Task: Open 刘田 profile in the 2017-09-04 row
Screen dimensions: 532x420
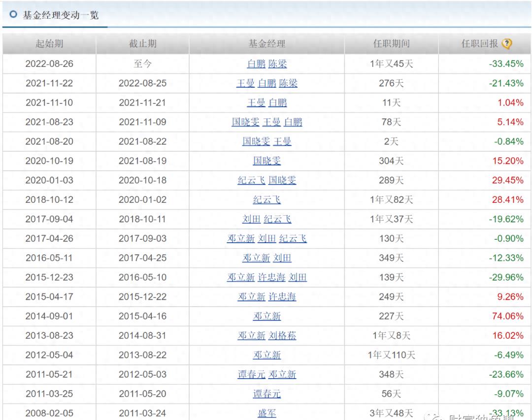Action: pos(251,219)
